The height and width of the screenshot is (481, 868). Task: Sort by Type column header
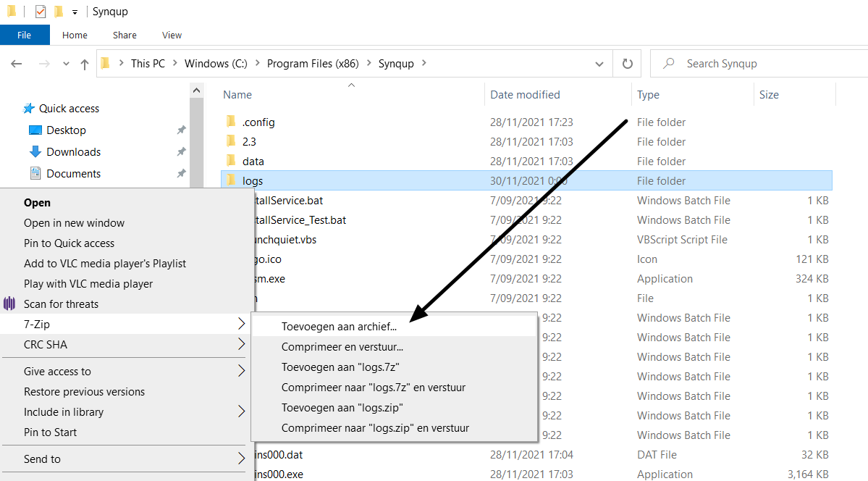(648, 95)
